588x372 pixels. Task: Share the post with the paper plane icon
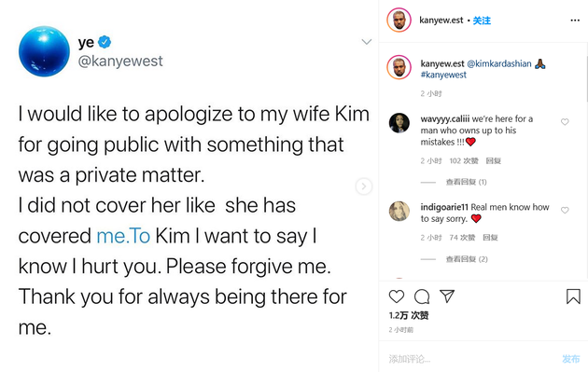pos(447,296)
